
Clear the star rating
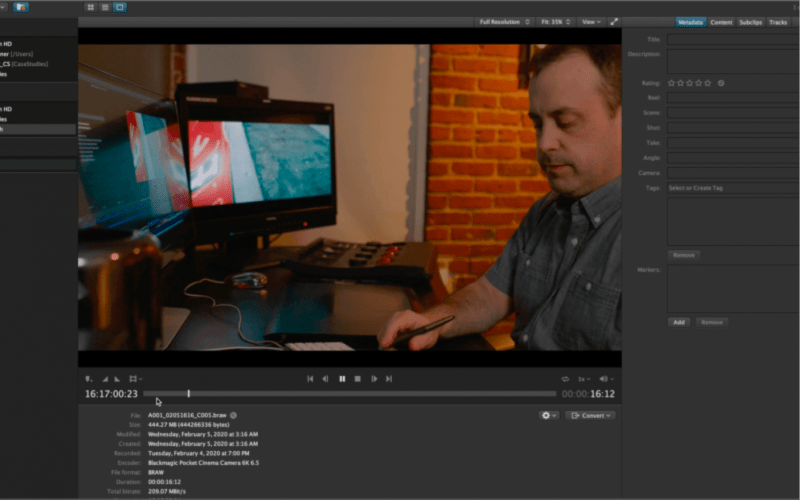721,83
